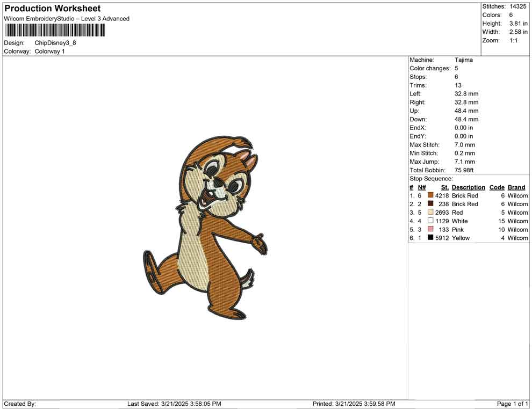Click the Width value 2.58 in
Viewport: 532px width, 409px height.
pyautogui.click(x=519, y=32)
